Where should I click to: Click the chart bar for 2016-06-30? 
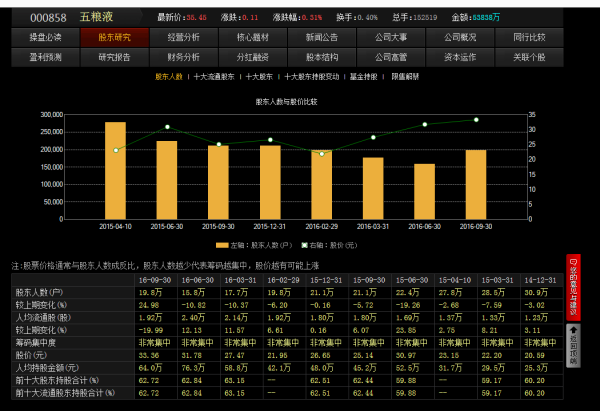tap(424, 191)
